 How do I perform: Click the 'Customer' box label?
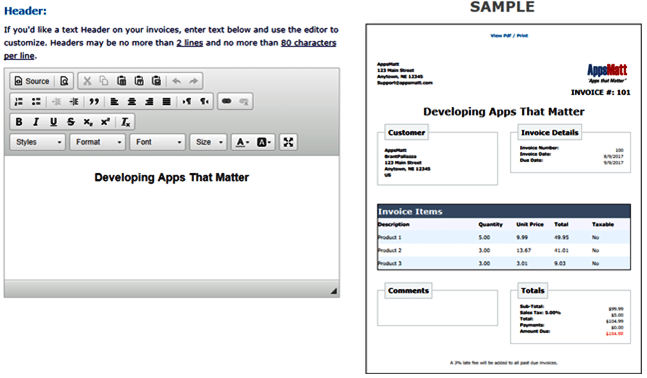(x=406, y=132)
